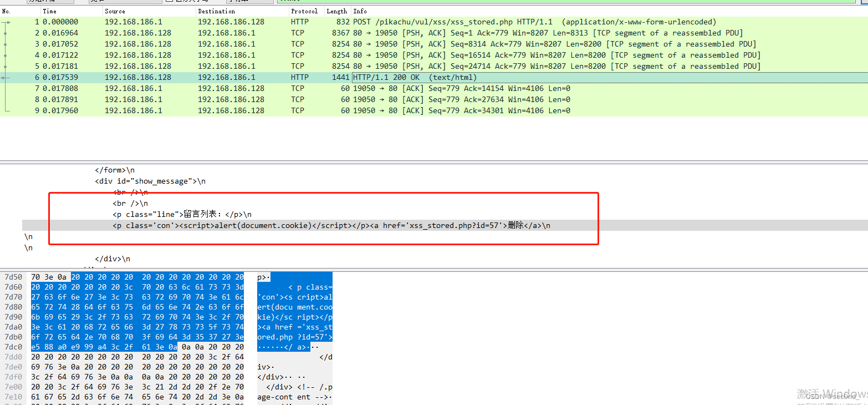
Task: Select the <p class="line">留言列表 line
Action: [182, 215]
